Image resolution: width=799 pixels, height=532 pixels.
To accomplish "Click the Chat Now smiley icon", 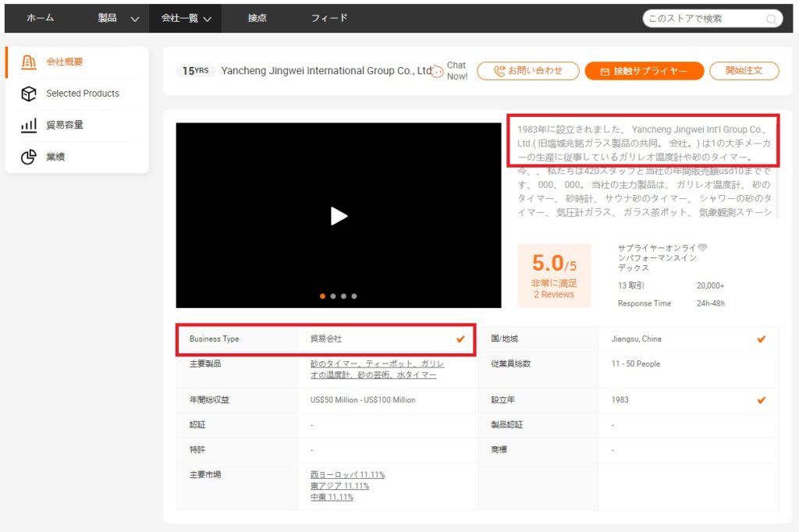I will pos(437,71).
